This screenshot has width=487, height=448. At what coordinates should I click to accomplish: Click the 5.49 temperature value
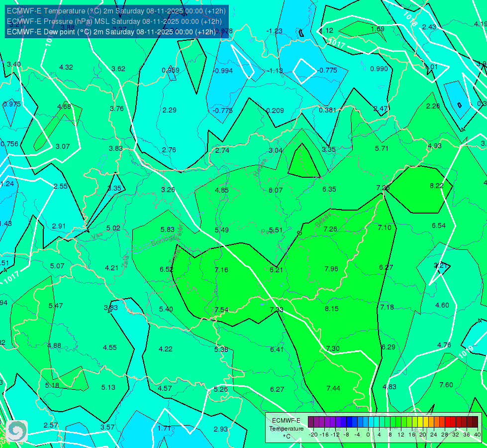[222, 230]
